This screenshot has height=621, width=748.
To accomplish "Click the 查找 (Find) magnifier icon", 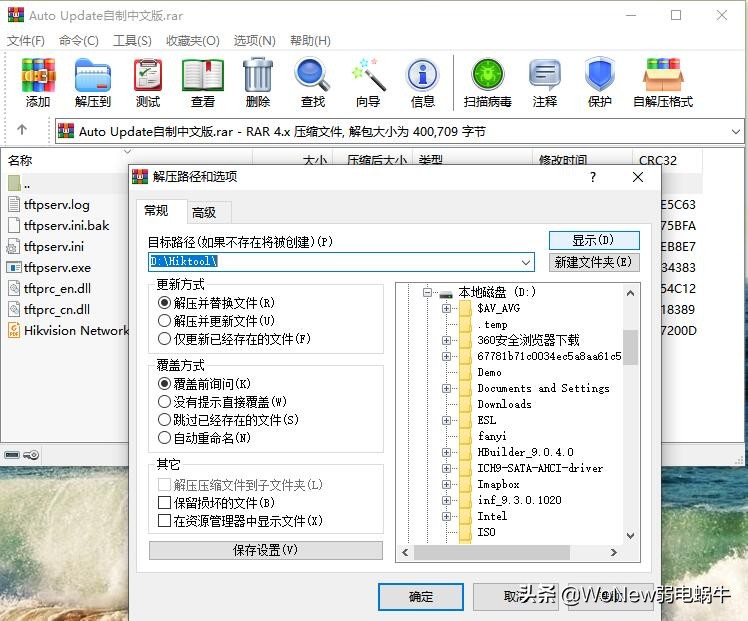I will pos(312,82).
